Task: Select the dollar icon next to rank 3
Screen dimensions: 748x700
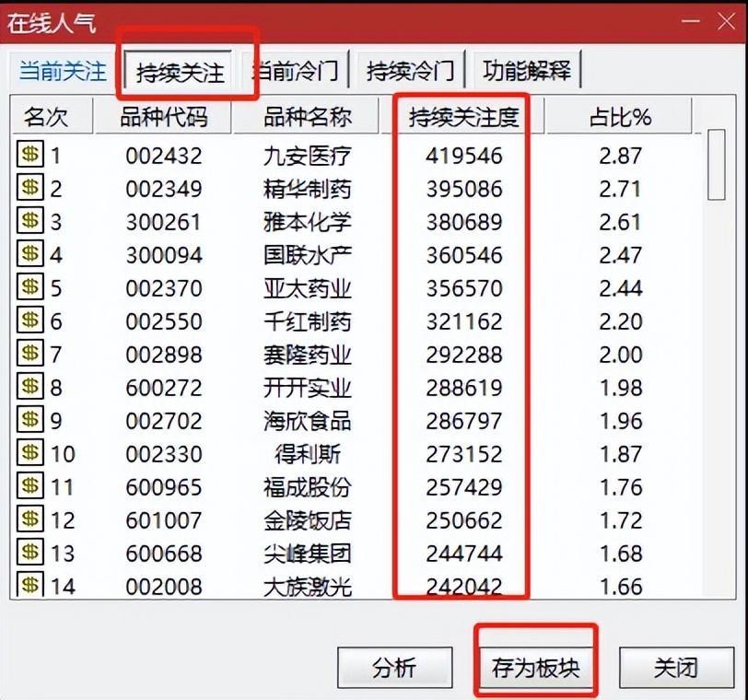Action: 30,222
